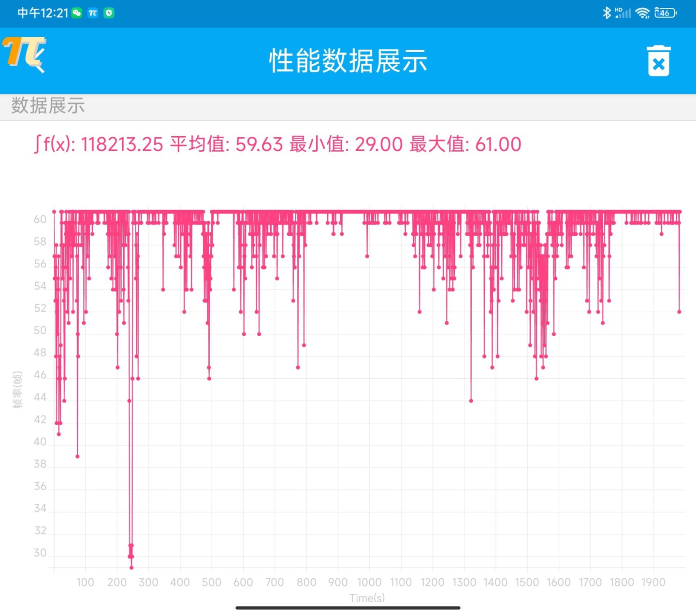
Task: Tap the ∫f(x) integral value text
Action: pyautogui.click(x=99, y=144)
